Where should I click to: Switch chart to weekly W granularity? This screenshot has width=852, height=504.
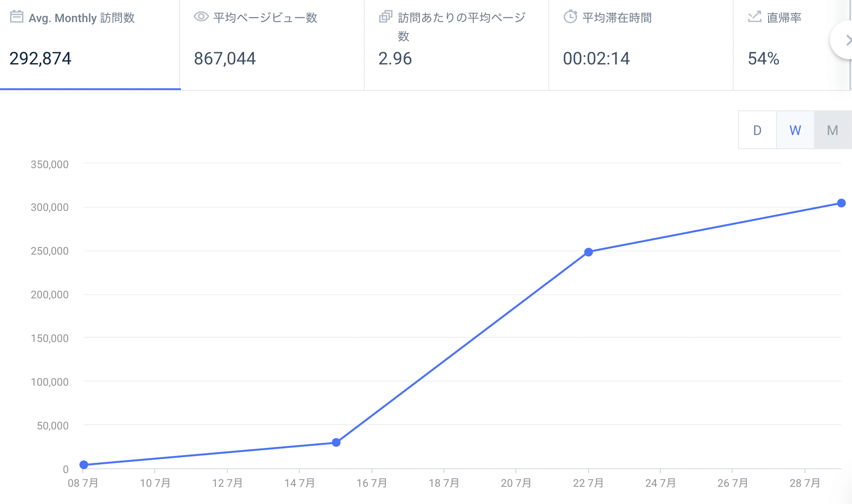click(795, 130)
